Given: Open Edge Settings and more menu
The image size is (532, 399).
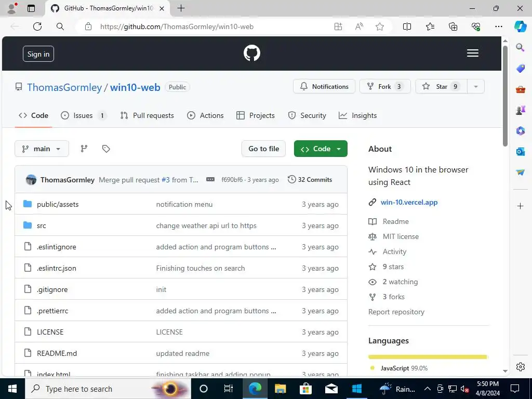Looking at the screenshot, I should click(x=498, y=26).
